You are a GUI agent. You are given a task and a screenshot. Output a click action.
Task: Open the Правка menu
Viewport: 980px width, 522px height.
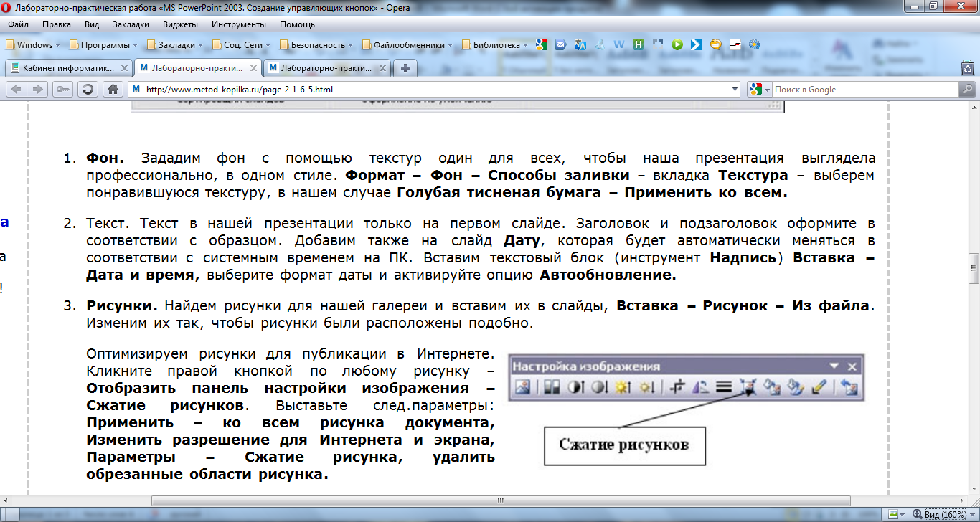56,24
